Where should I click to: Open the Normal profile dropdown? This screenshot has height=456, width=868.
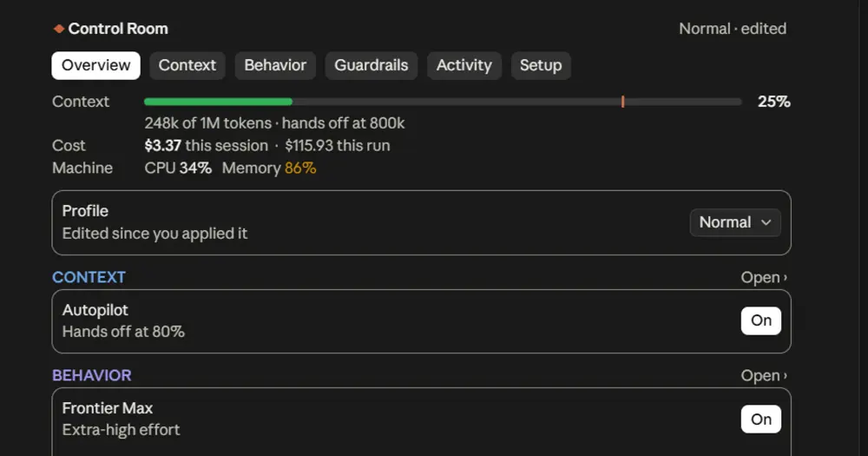click(735, 222)
